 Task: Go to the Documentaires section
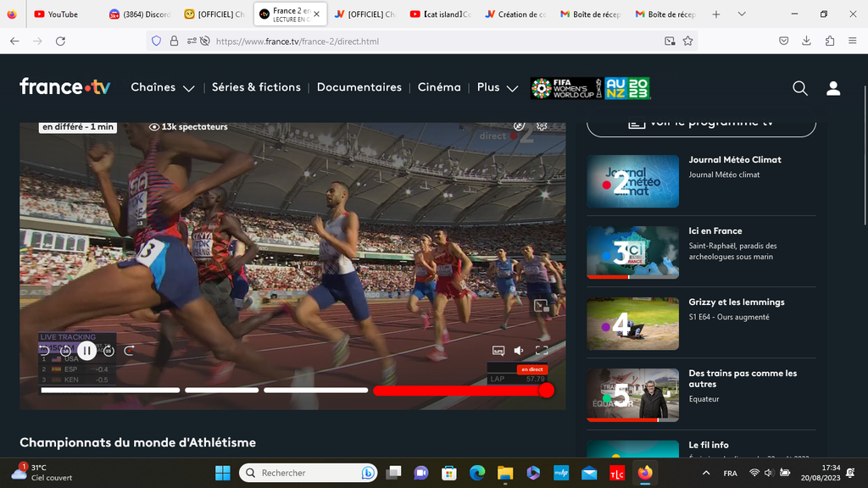coord(359,87)
